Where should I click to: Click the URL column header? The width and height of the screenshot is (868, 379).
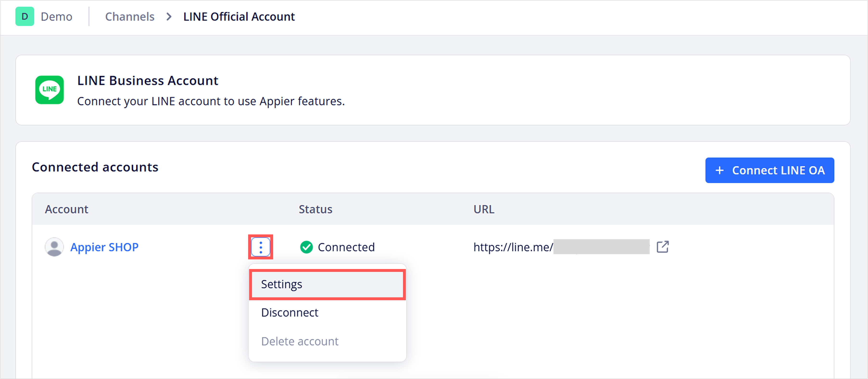pyautogui.click(x=484, y=209)
